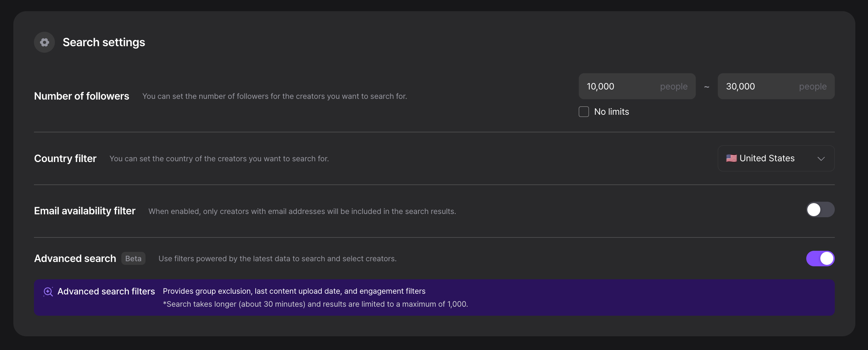Enable the Email availability filter toggle
This screenshot has width=868, height=350.
tap(820, 210)
